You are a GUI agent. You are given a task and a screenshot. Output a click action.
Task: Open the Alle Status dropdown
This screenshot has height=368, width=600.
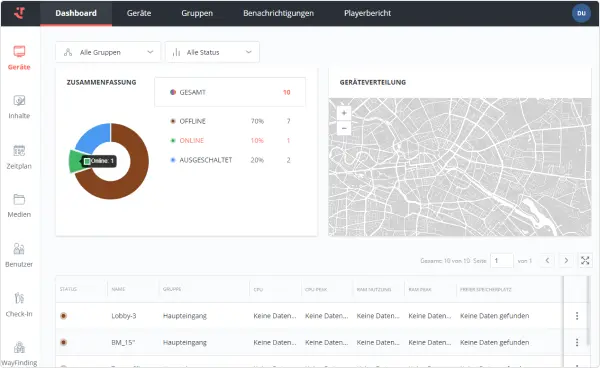coord(212,52)
